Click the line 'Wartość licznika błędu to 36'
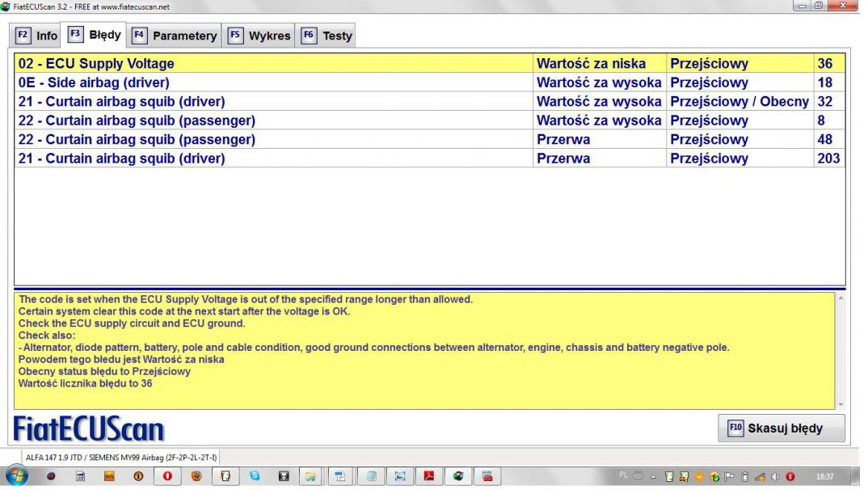Image resolution: width=868 pixels, height=490 pixels. (85, 383)
